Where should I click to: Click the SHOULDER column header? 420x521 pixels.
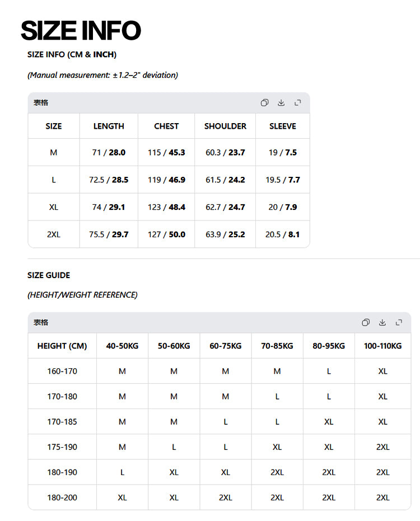225,126
